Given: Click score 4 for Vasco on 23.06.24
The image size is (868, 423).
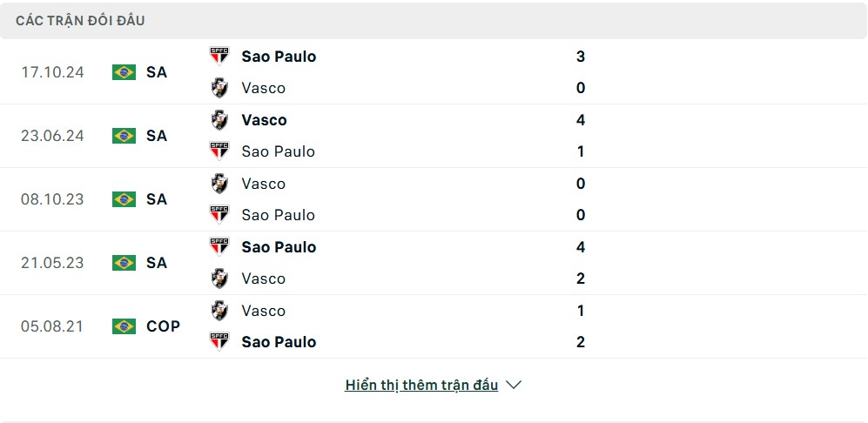Looking at the screenshot, I should click(x=580, y=120).
